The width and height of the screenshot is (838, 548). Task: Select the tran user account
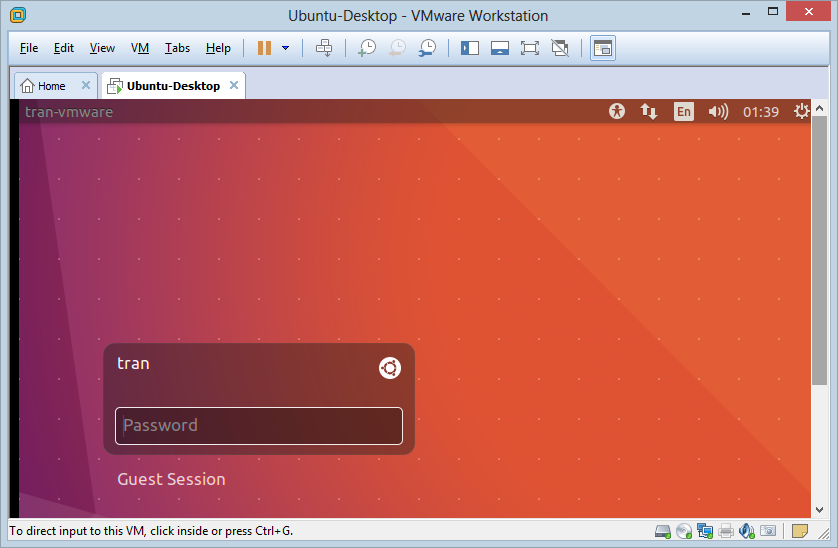pos(133,364)
